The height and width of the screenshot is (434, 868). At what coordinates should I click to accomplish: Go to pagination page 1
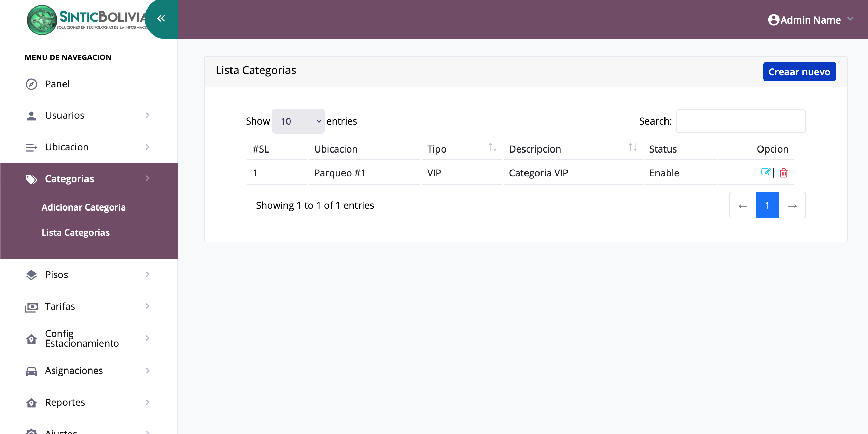coord(767,205)
